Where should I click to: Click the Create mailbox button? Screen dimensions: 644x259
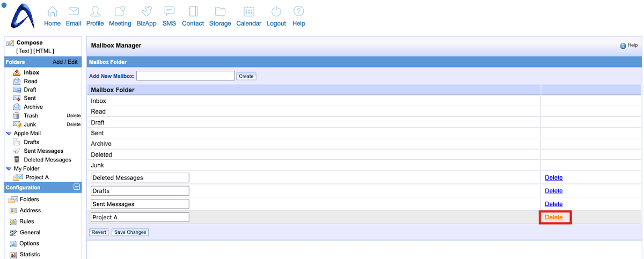[246, 76]
